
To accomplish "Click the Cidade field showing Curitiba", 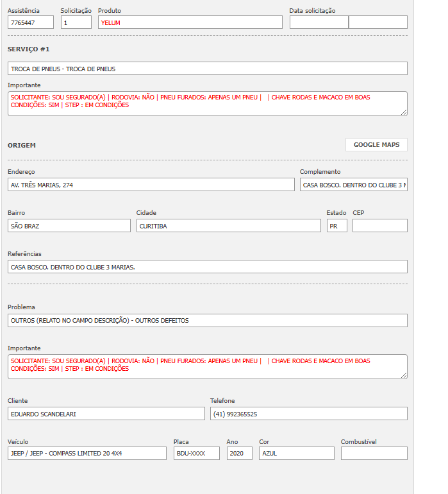I will pos(229,226).
